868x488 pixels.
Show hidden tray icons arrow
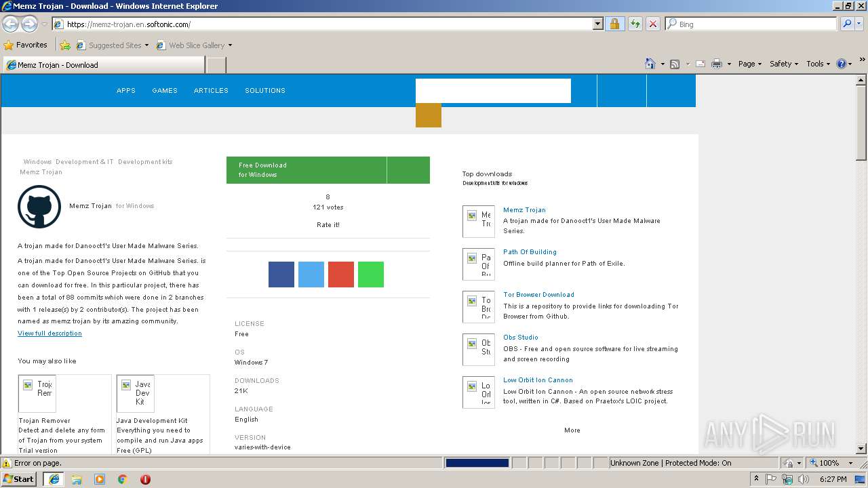click(756, 479)
